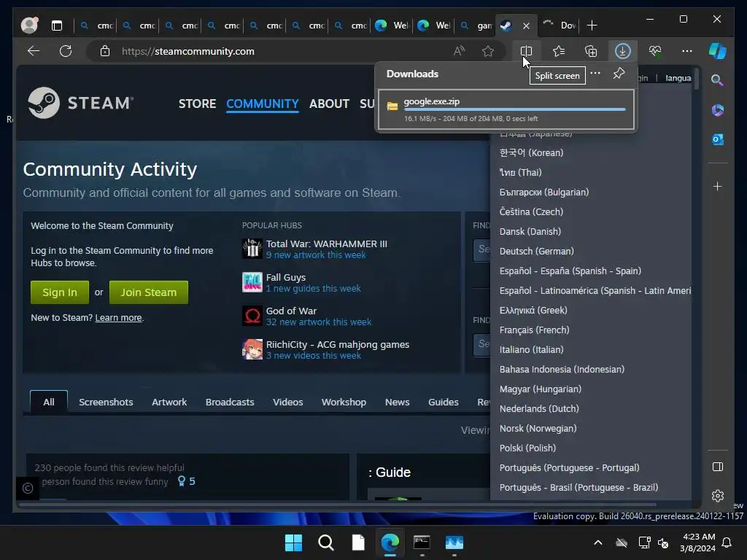Open the sidebar search icon

[717, 80]
